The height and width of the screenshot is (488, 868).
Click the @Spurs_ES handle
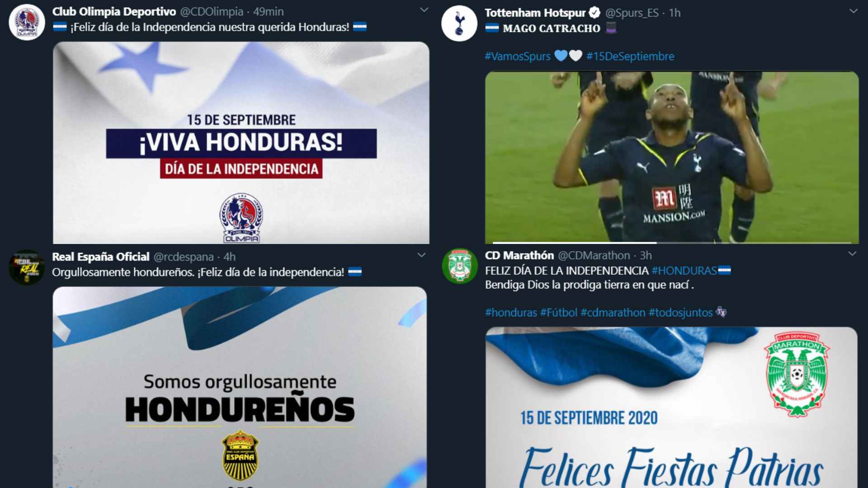click(632, 13)
